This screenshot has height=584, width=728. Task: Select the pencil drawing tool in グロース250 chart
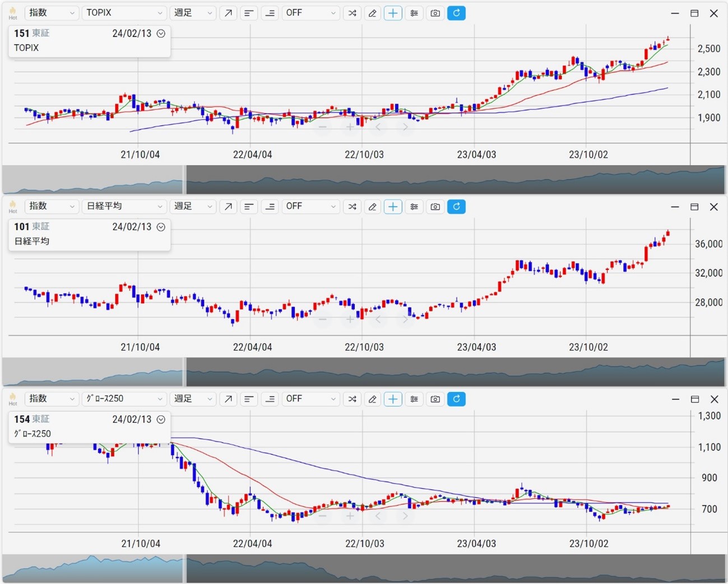[372, 399]
